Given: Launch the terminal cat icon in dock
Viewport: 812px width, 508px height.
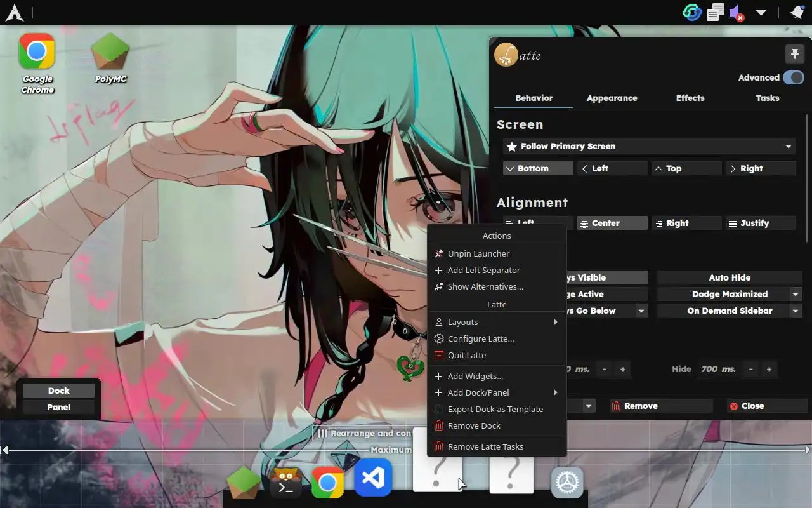Looking at the screenshot, I should click(285, 483).
